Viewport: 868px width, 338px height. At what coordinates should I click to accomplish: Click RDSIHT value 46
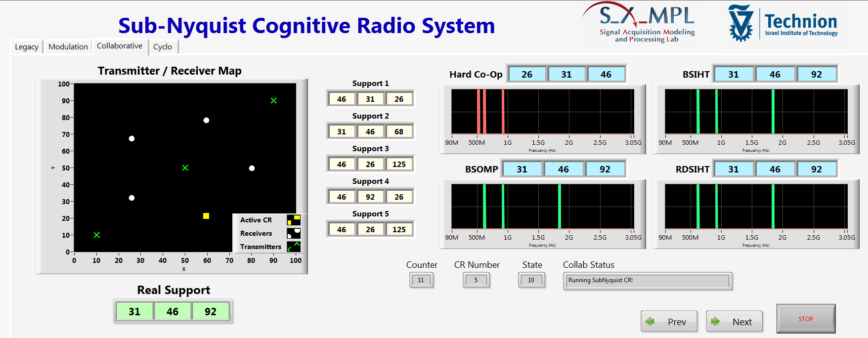[x=775, y=169]
